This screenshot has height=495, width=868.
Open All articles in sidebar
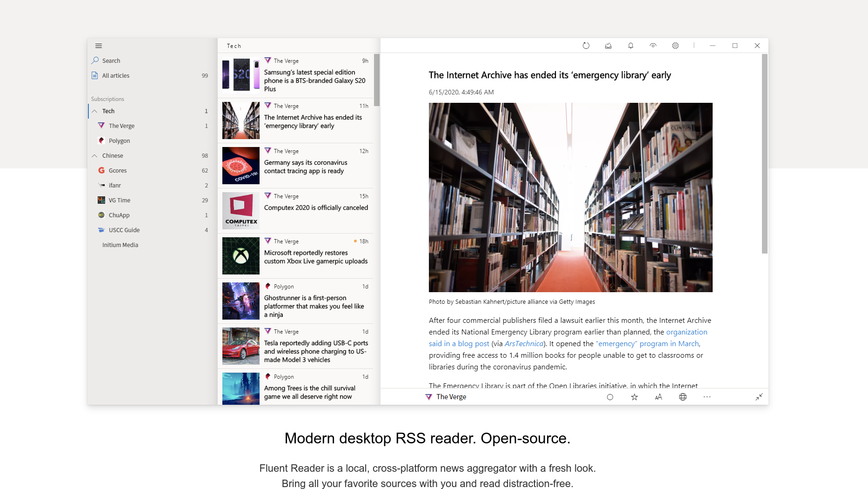click(152, 75)
